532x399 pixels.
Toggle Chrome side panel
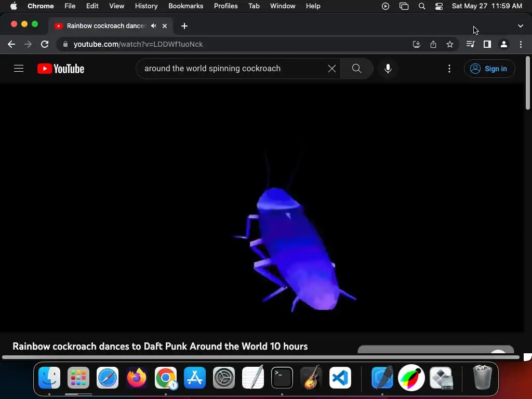point(487,44)
